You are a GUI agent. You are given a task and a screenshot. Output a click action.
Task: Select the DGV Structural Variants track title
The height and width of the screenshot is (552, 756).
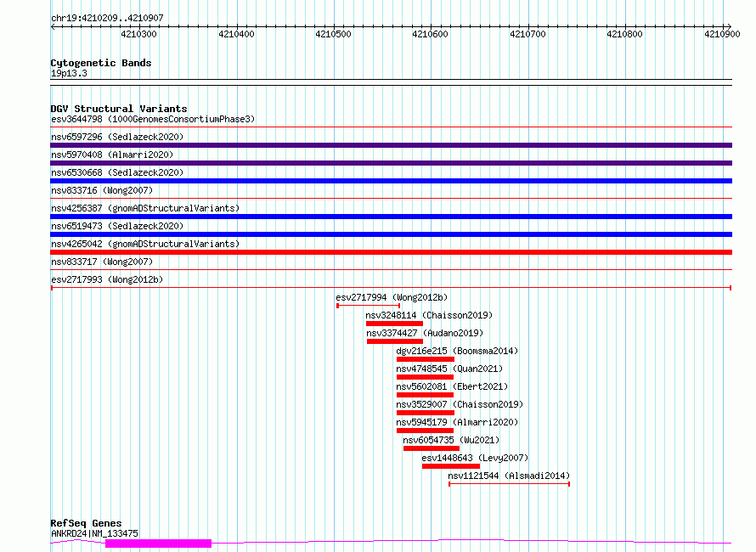click(119, 109)
